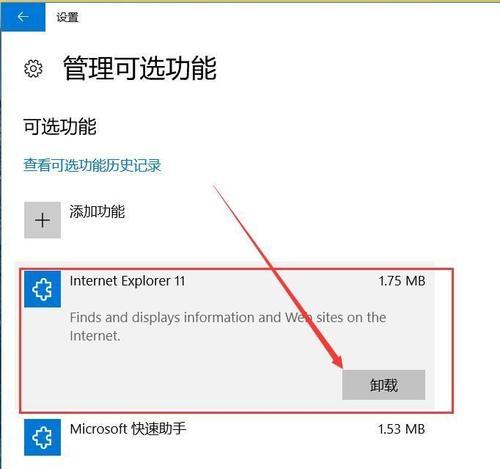The height and width of the screenshot is (469, 500).
Task: Click the settings gear icon beside 管理可选功能
Action: click(x=33, y=69)
